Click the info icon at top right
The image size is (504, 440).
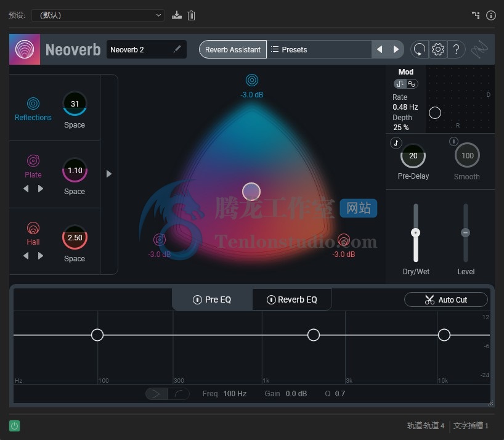491,15
